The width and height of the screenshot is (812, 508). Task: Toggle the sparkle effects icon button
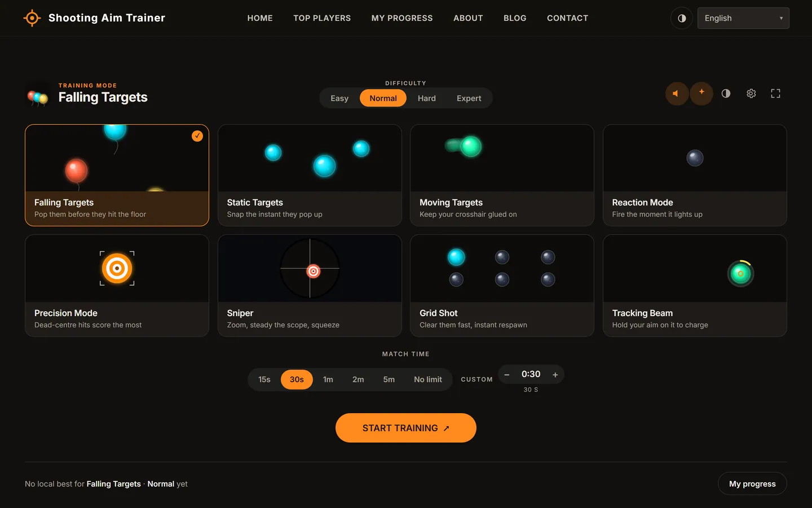click(701, 94)
